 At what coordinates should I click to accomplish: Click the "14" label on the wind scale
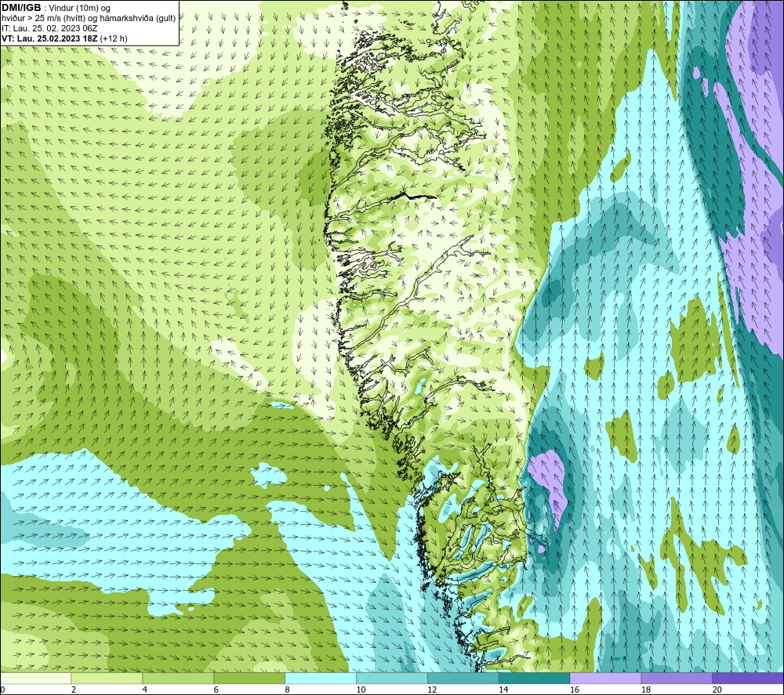coord(503,690)
